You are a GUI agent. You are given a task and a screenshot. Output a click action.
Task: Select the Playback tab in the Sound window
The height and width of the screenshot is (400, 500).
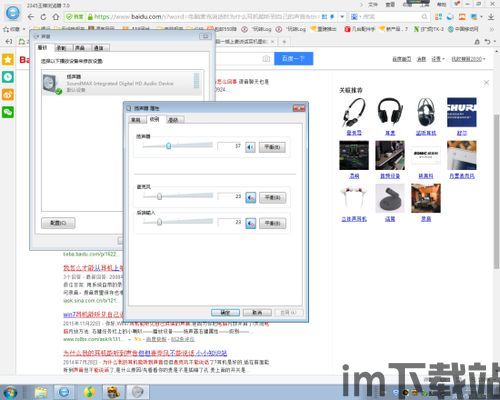43,48
